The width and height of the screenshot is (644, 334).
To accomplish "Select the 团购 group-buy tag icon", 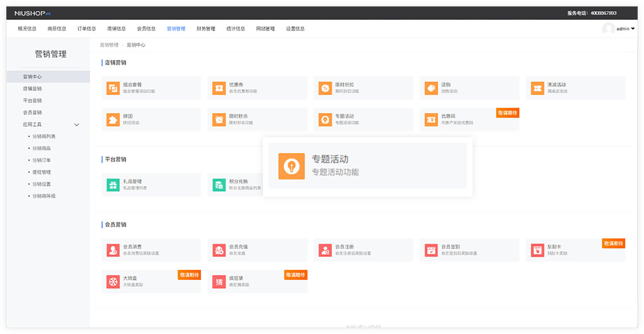I will (x=432, y=88).
